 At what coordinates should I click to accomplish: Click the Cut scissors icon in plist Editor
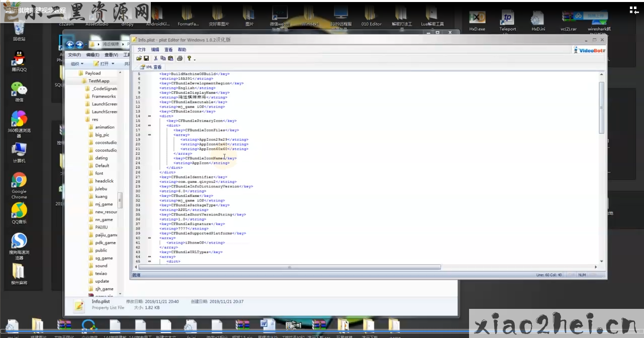pyautogui.click(x=156, y=58)
